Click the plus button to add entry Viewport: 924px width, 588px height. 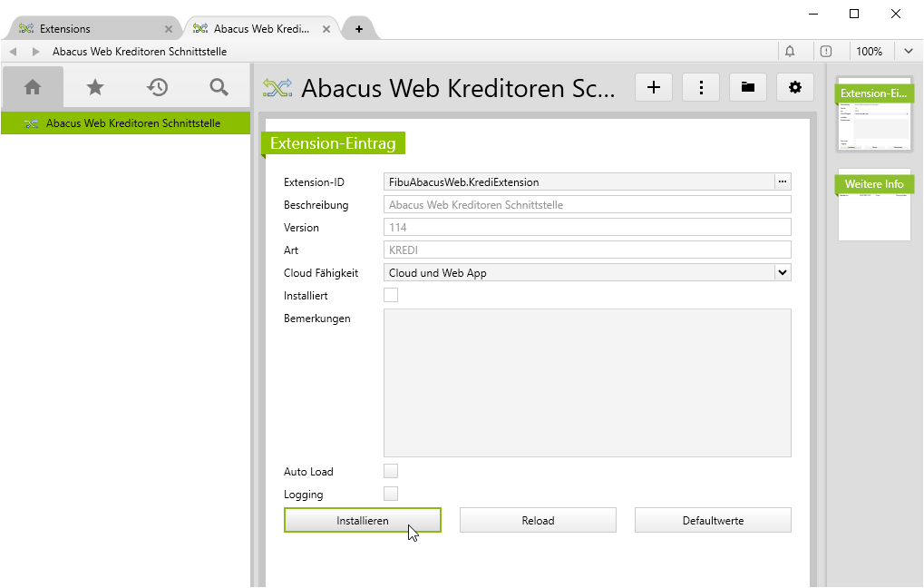[x=654, y=87]
